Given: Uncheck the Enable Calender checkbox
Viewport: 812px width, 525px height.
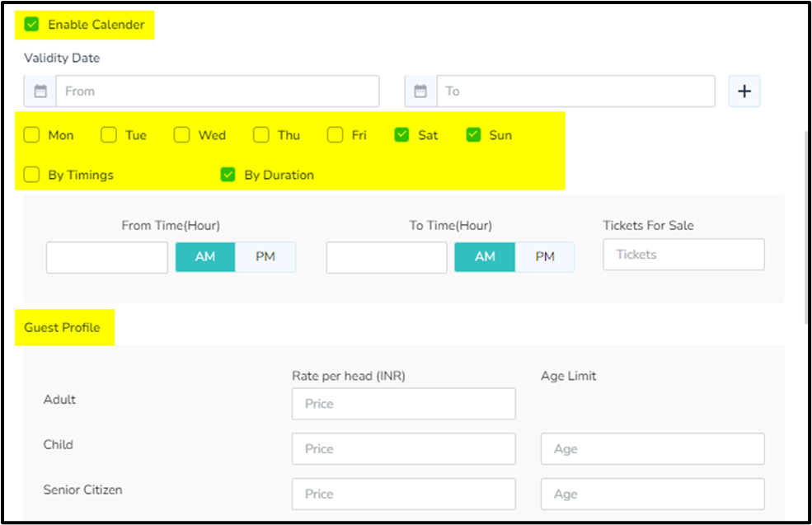Looking at the screenshot, I should coord(32,25).
